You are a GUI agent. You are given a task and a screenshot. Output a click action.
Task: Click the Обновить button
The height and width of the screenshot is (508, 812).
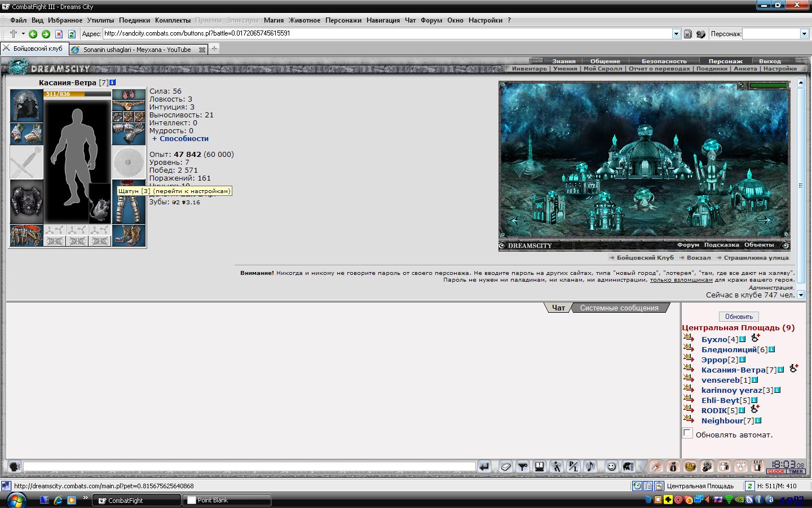(x=739, y=317)
